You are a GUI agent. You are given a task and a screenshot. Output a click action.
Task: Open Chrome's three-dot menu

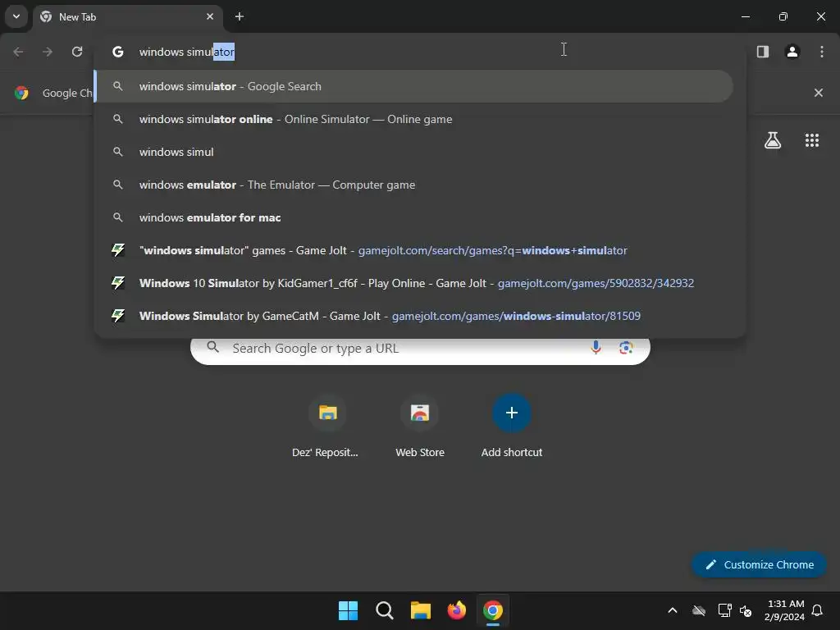coord(822,52)
